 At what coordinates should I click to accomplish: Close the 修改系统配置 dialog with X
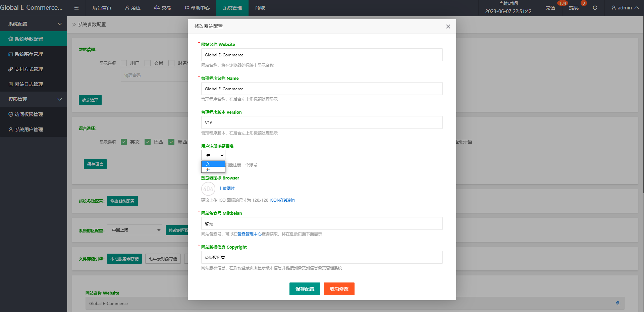coord(448,27)
